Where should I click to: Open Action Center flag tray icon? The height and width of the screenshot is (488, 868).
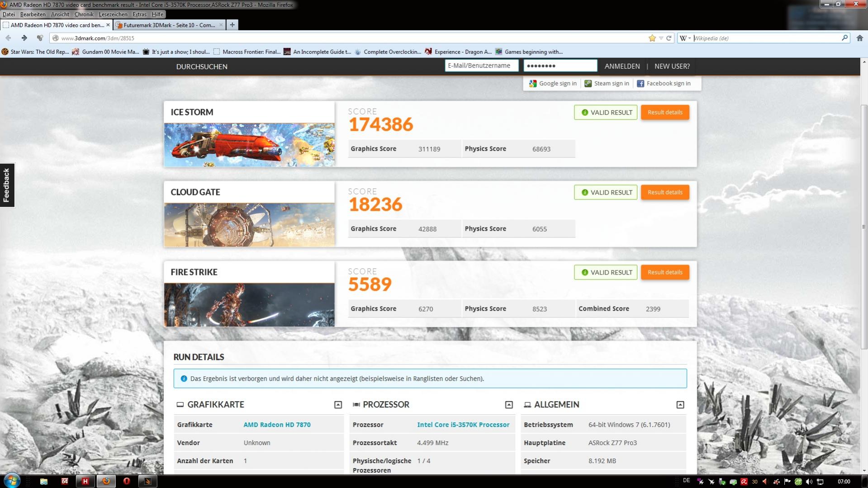point(787,482)
